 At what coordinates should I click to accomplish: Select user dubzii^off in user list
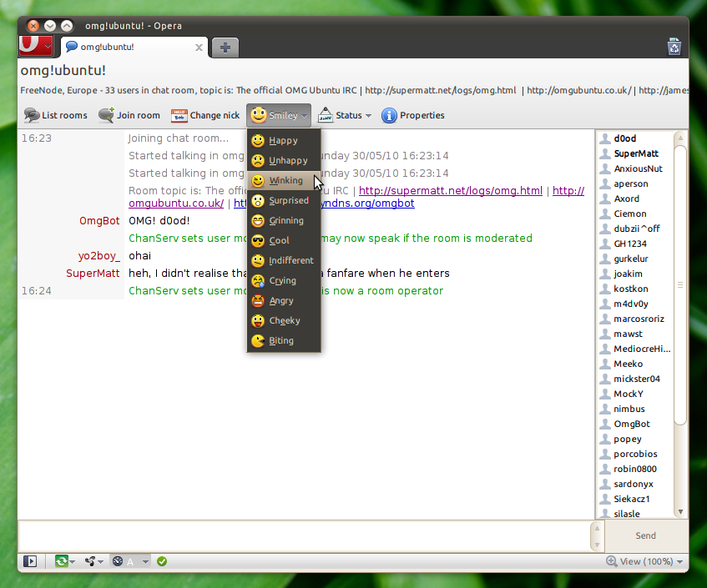click(635, 229)
